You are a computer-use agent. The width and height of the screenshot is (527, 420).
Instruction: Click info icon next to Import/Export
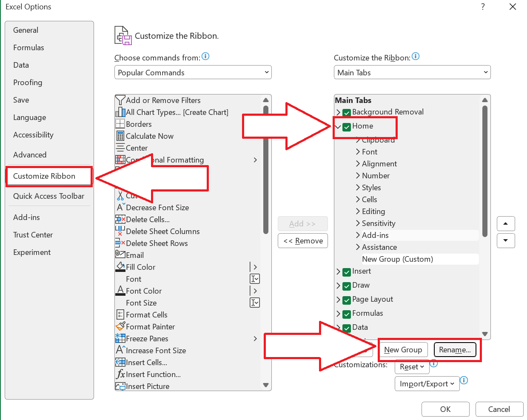click(x=464, y=380)
